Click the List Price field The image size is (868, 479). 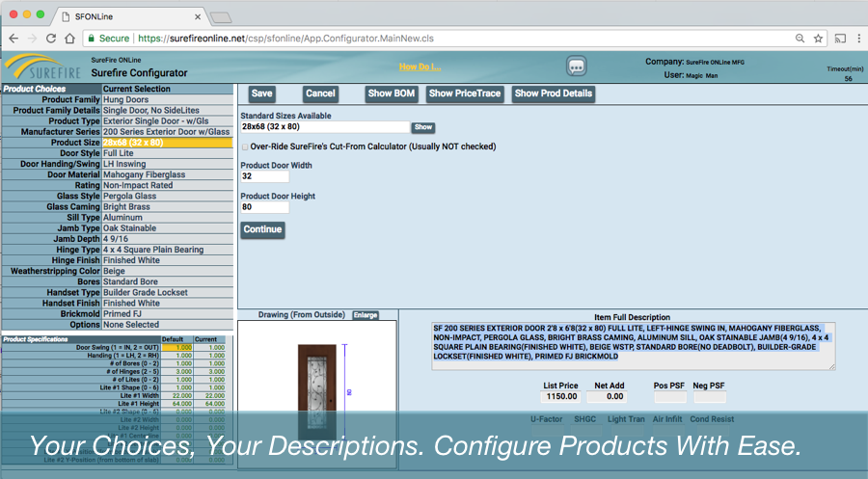560,396
